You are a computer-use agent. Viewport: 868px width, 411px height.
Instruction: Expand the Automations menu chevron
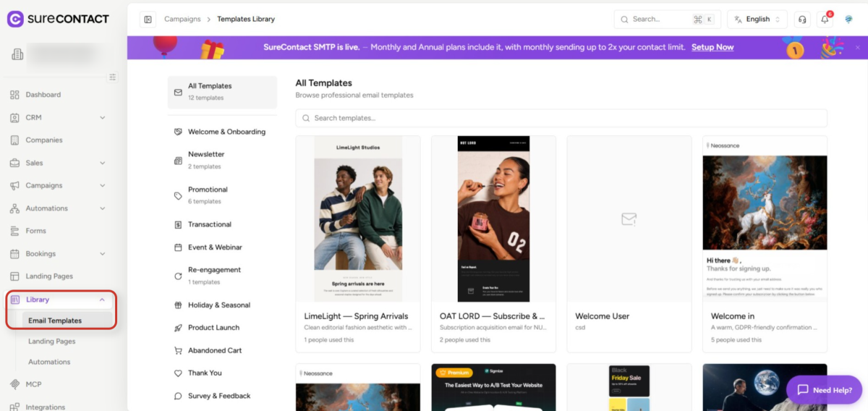pyautogui.click(x=102, y=208)
